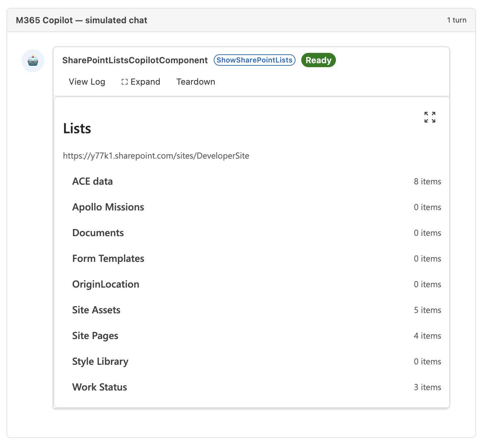Select the ShowSharePointLists badge
Screen dimensions: 486x448
coord(254,60)
